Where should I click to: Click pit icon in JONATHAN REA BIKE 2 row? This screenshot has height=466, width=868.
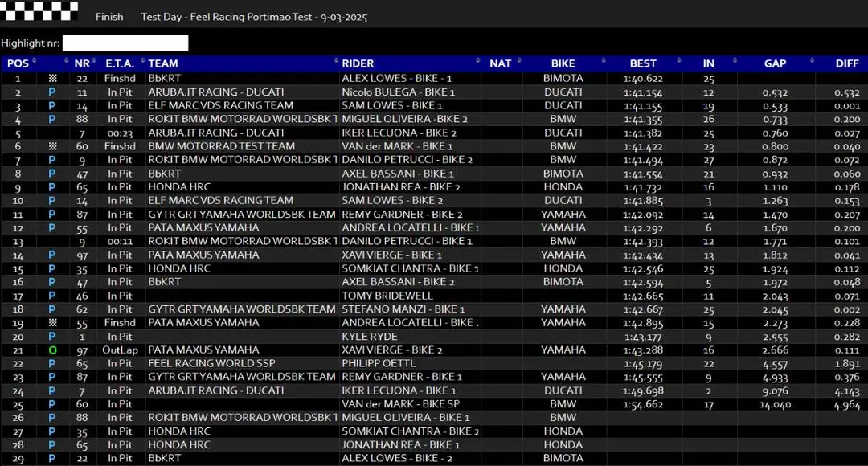click(52, 187)
